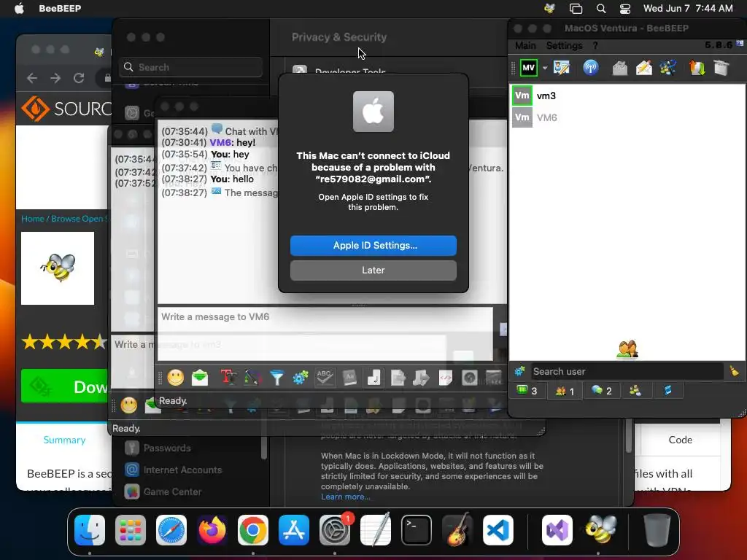This screenshot has height=560, width=747.
Task: Click the round gray icon in chat toolbar
Action: (469, 378)
